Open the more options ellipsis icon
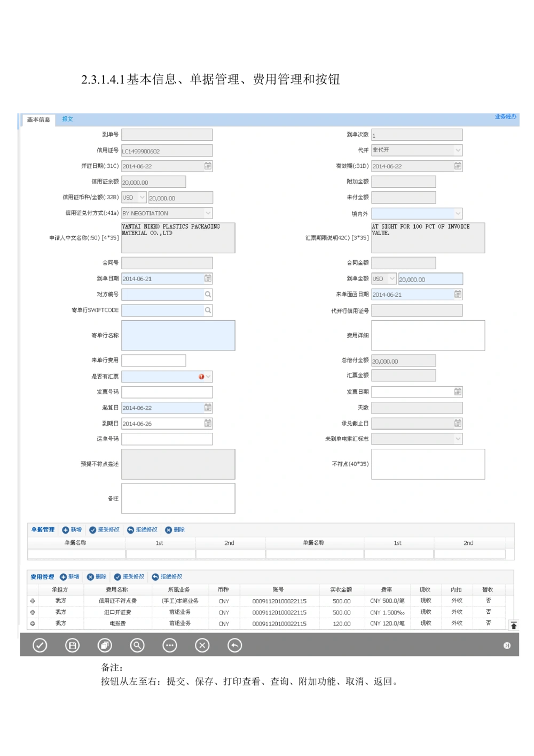 (170, 645)
